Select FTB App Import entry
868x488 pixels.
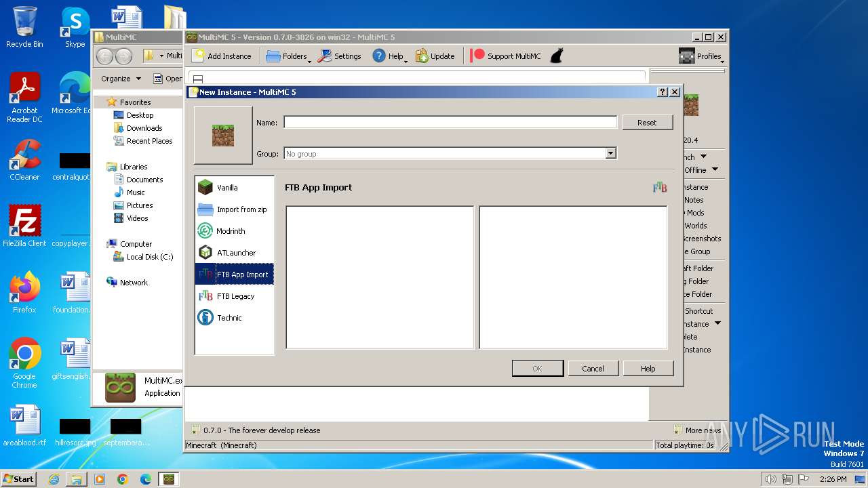point(234,274)
